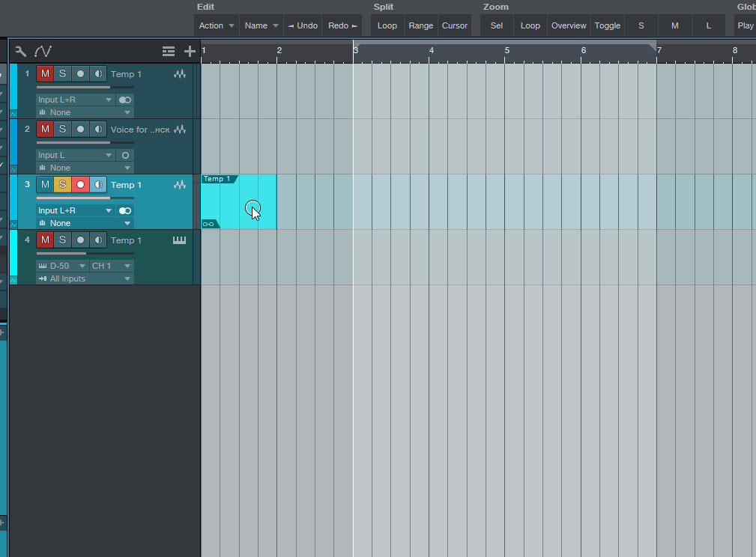Arm record on track 1
Screen dimensions: 756x557
point(80,73)
